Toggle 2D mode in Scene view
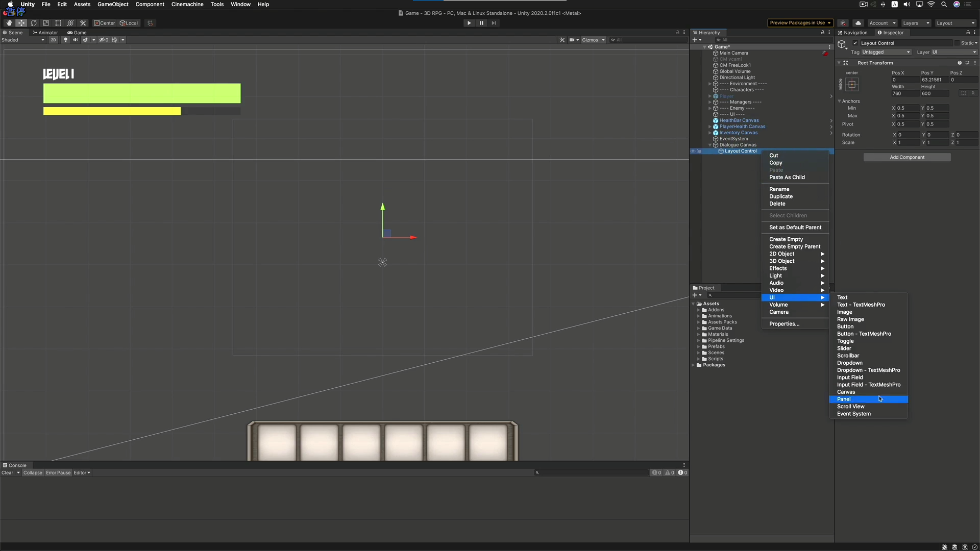 [54, 40]
